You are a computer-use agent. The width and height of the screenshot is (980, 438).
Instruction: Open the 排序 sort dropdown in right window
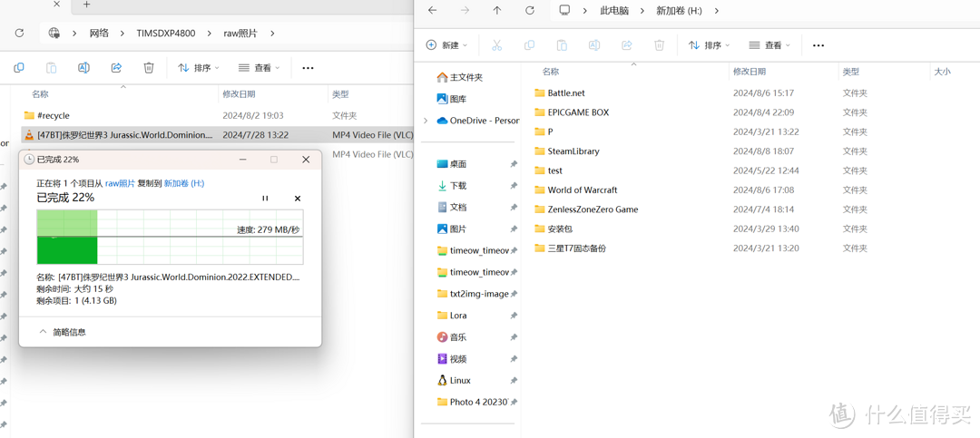click(x=710, y=45)
